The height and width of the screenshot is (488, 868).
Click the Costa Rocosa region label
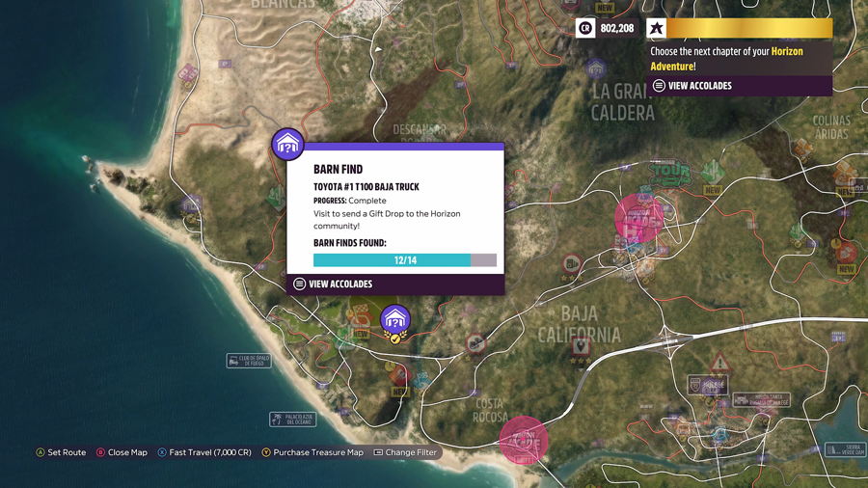click(490, 410)
